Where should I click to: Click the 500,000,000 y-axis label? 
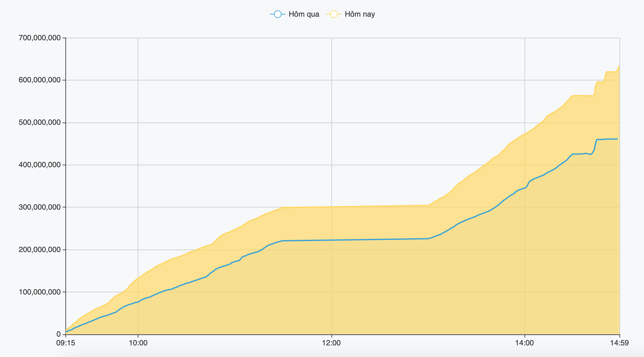tap(40, 123)
